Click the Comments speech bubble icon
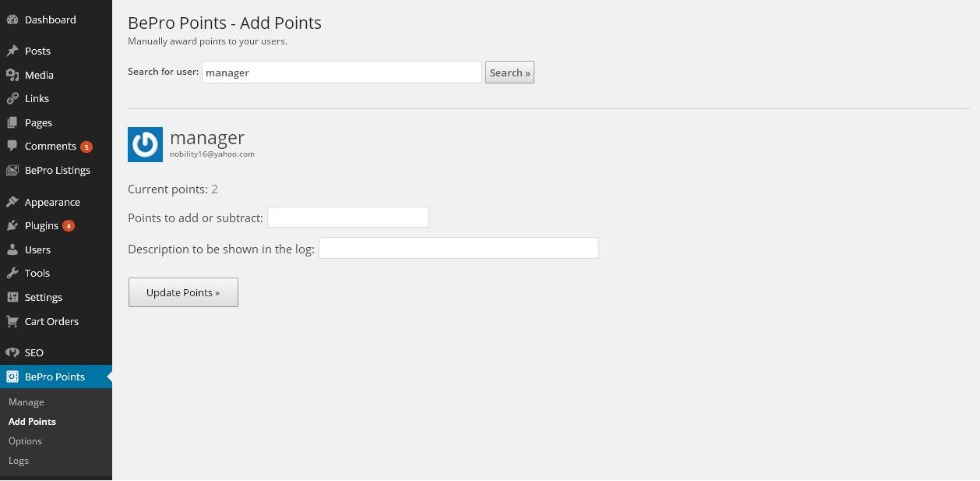Image resolution: width=980 pixels, height=481 pixels. coord(12,146)
